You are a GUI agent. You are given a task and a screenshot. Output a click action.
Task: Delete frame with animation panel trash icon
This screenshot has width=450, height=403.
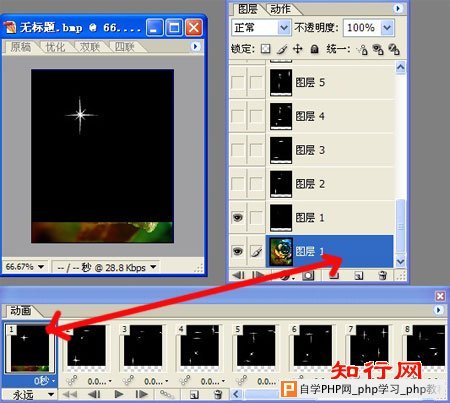(218, 395)
